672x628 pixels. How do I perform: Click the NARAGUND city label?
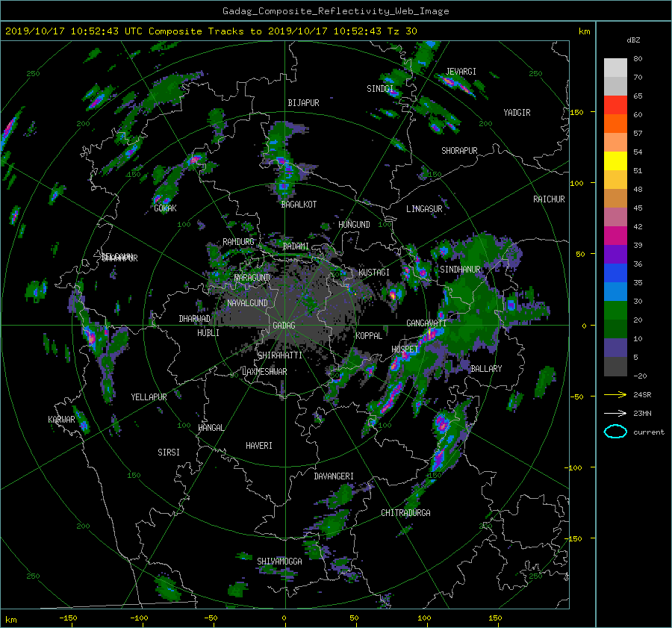pyautogui.click(x=252, y=277)
